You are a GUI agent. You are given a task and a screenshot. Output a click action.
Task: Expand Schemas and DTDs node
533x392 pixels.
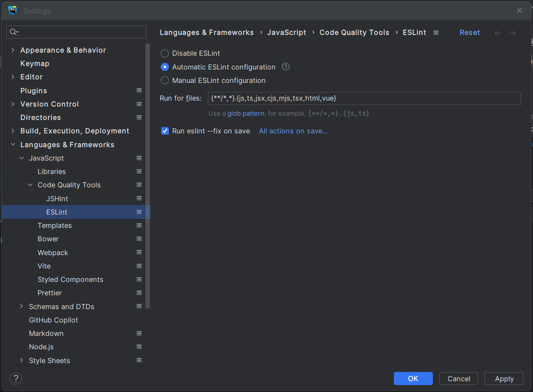22,307
